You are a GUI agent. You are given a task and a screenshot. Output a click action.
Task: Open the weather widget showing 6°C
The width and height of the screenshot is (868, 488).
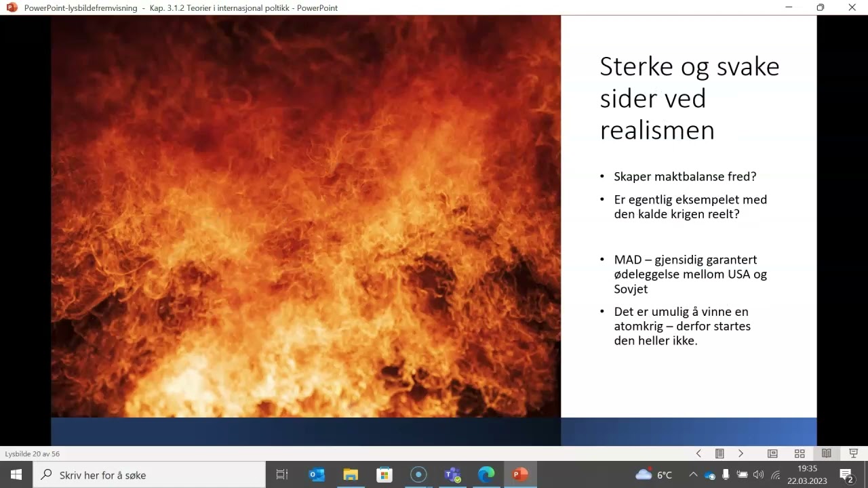coord(654,474)
